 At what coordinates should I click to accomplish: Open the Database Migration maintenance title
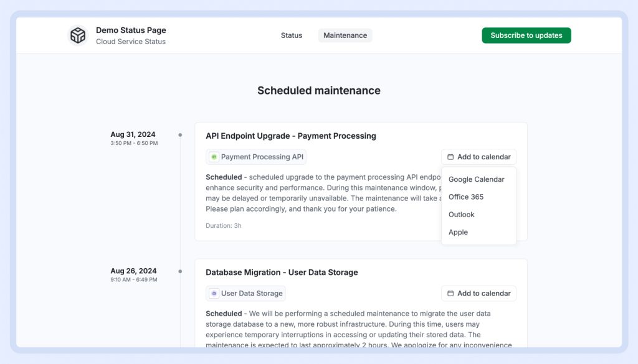point(282,273)
